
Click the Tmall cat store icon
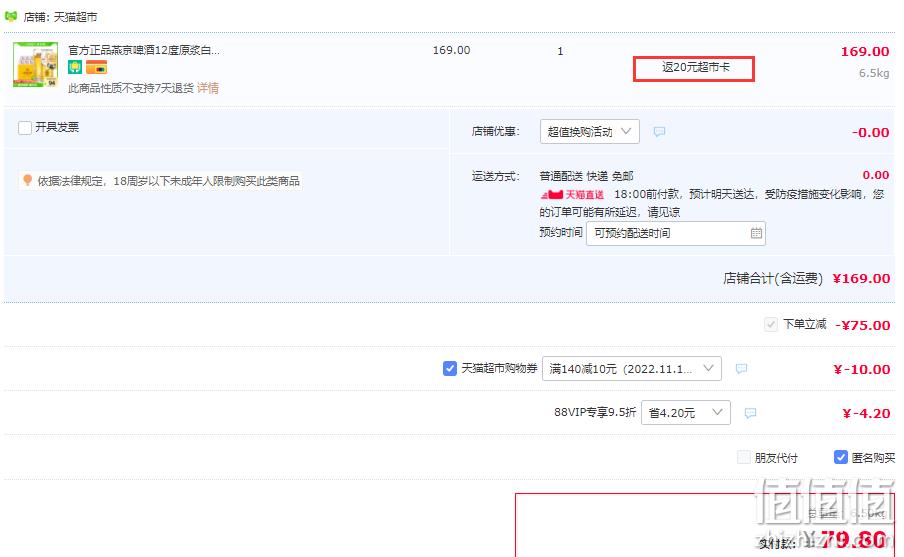[11, 16]
